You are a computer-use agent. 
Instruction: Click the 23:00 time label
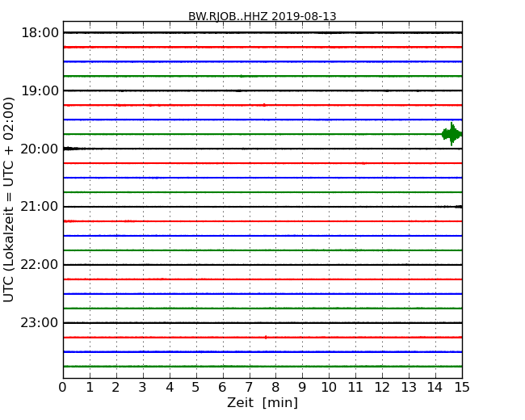[40, 322]
